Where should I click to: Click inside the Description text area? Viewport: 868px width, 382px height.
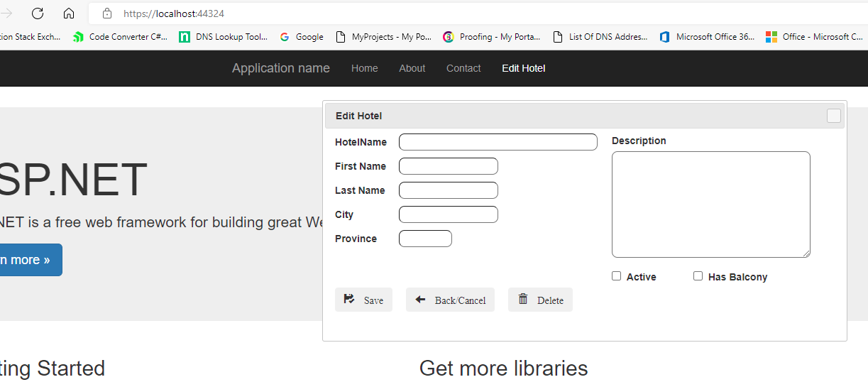click(711, 204)
